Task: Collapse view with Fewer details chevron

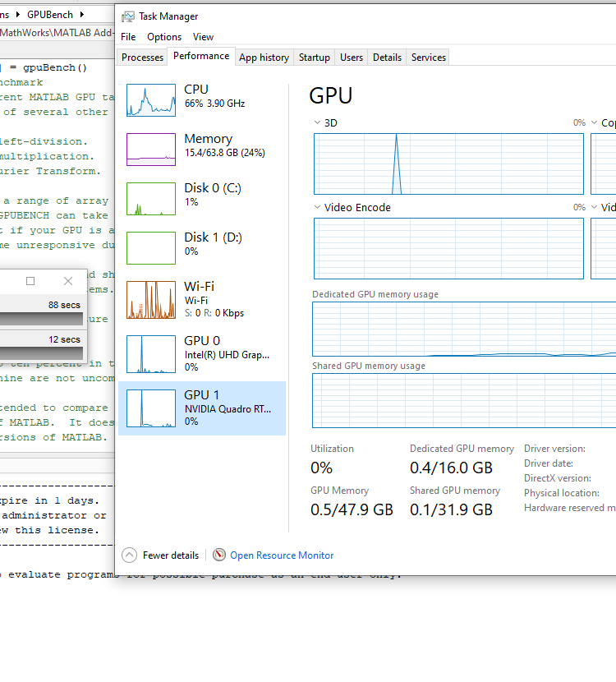Action: (x=130, y=555)
